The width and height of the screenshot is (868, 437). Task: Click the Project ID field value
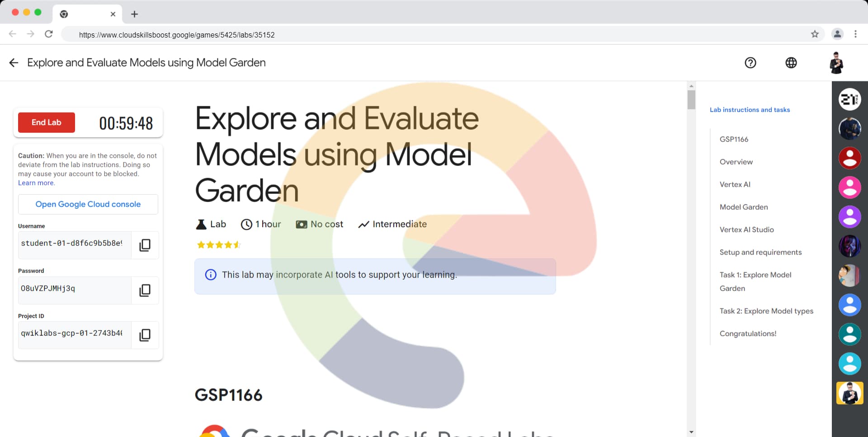click(75, 335)
